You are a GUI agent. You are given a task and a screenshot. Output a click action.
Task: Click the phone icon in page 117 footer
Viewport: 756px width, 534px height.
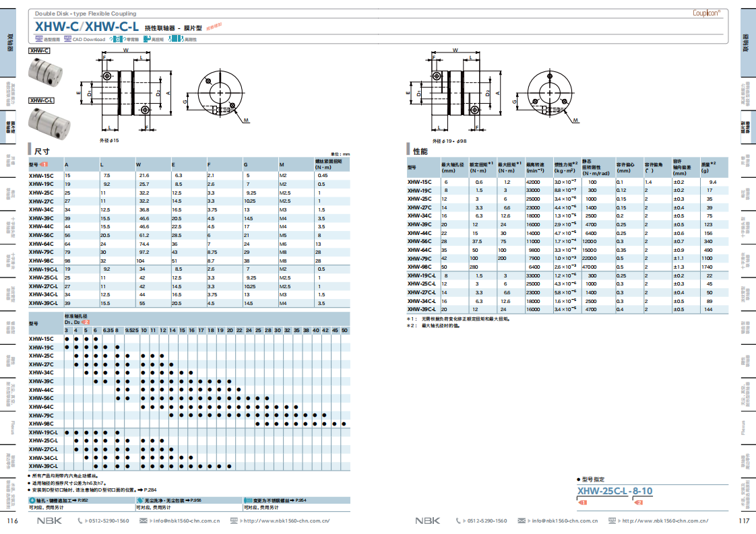click(x=458, y=521)
